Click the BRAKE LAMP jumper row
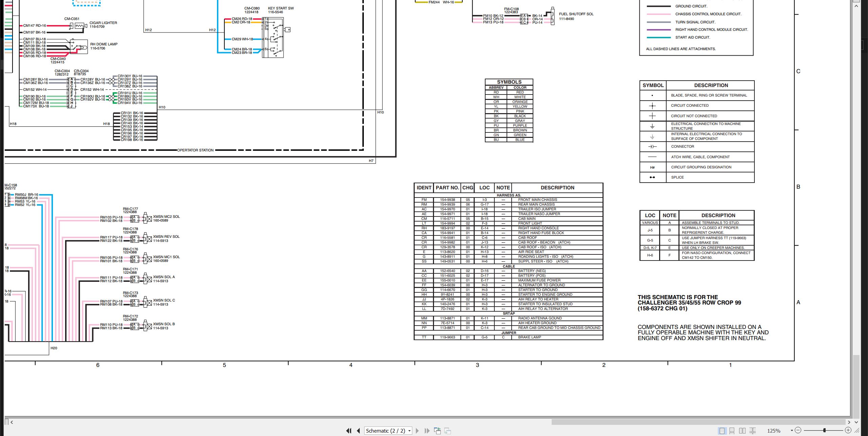Viewport: 868px width, 436px height. point(508,337)
